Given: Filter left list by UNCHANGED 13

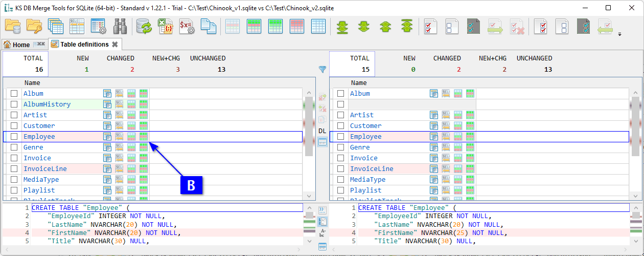Looking at the screenshot, I should tap(208, 64).
